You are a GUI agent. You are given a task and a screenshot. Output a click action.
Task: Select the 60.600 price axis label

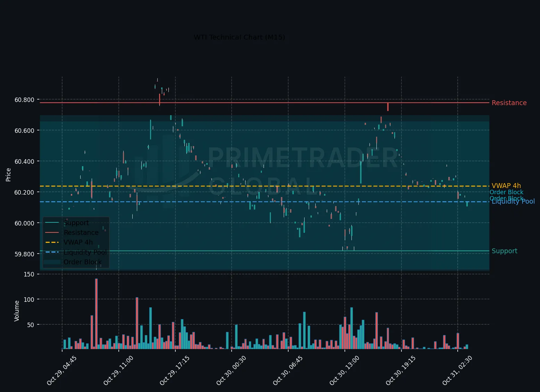click(x=24, y=130)
